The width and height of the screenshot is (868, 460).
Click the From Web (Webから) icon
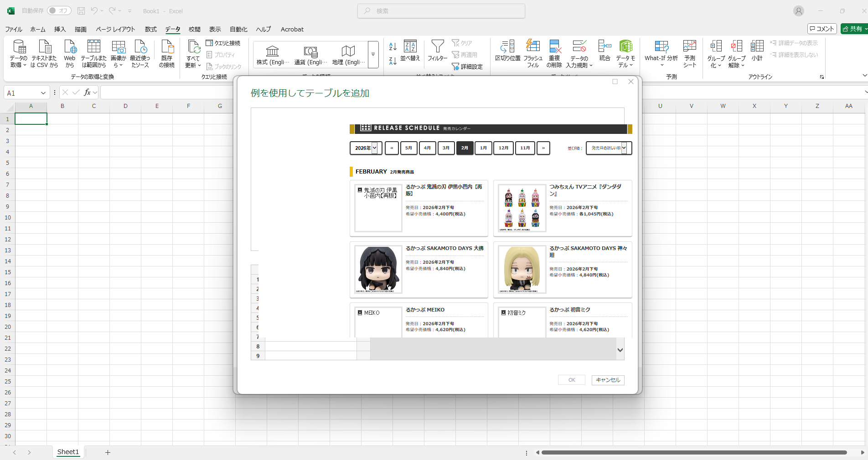pyautogui.click(x=70, y=54)
